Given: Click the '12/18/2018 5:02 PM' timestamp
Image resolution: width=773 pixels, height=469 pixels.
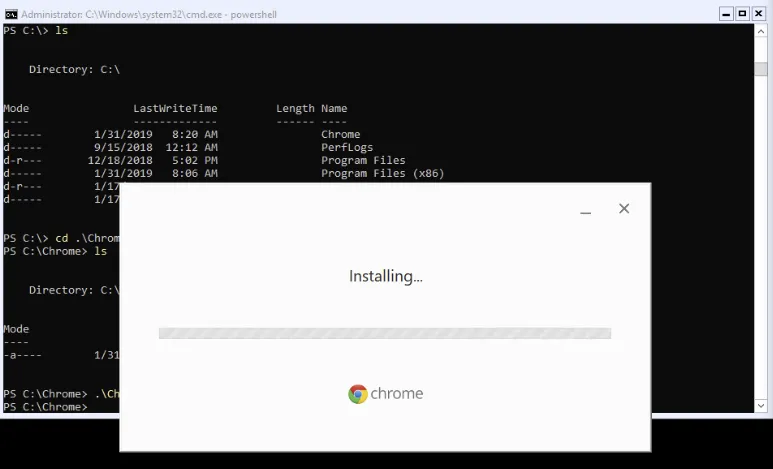Looking at the screenshot, I should [152, 160].
